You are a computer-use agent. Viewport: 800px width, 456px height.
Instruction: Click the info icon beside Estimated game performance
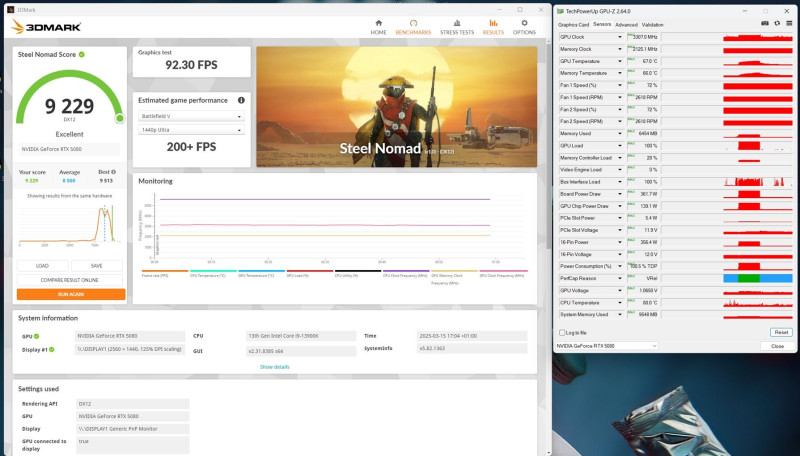pyautogui.click(x=241, y=100)
